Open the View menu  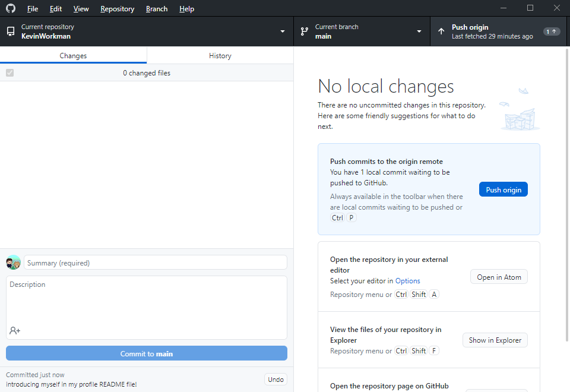81,9
